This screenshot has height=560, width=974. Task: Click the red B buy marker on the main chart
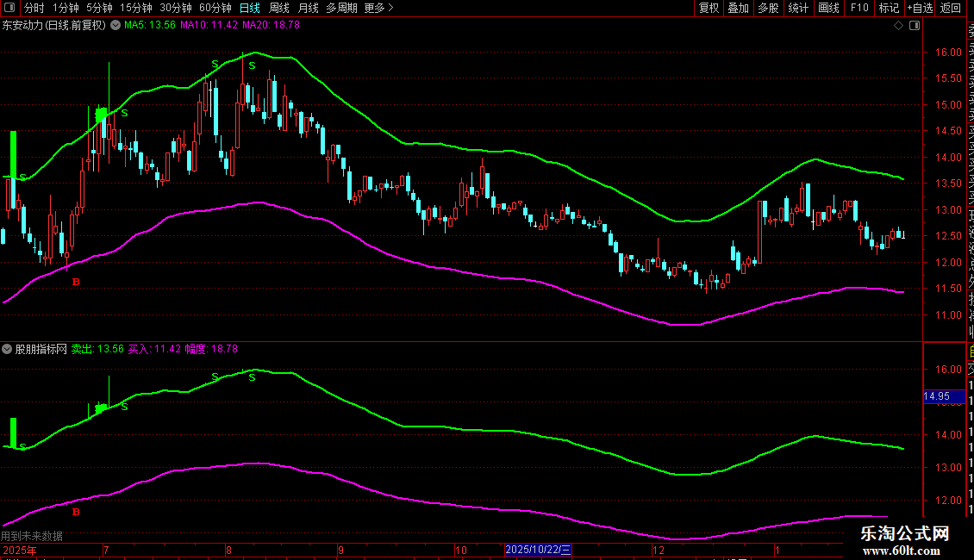click(x=76, y=282)
